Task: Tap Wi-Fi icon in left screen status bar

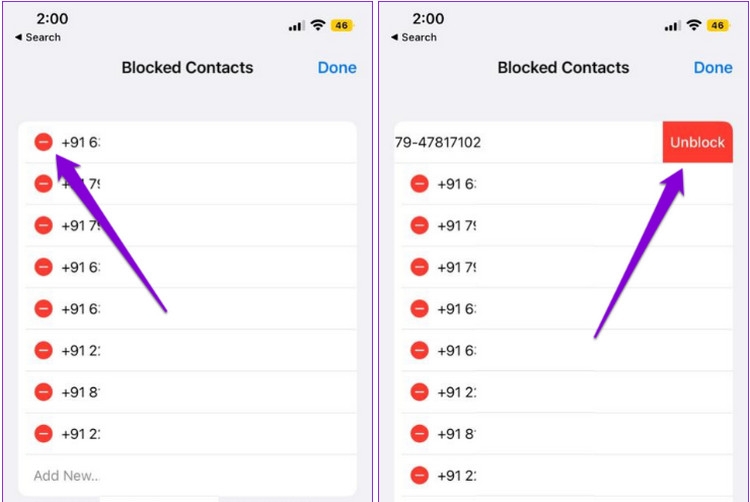Action: [x=319, y=25]
